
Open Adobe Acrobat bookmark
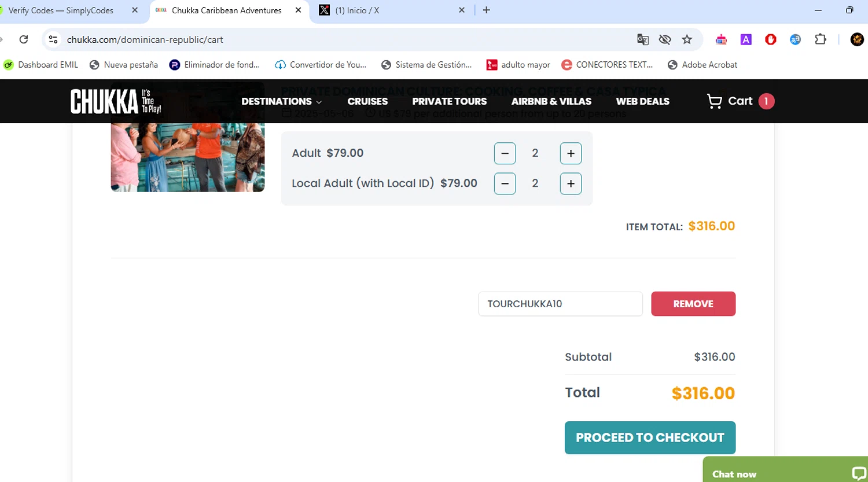tap(703, 65)
